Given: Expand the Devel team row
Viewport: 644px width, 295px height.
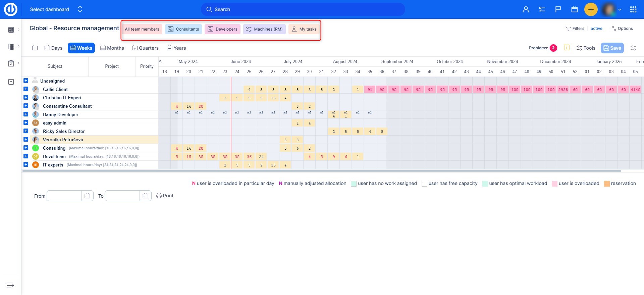Looking at the screenshot, I should (x=26, y=156).
